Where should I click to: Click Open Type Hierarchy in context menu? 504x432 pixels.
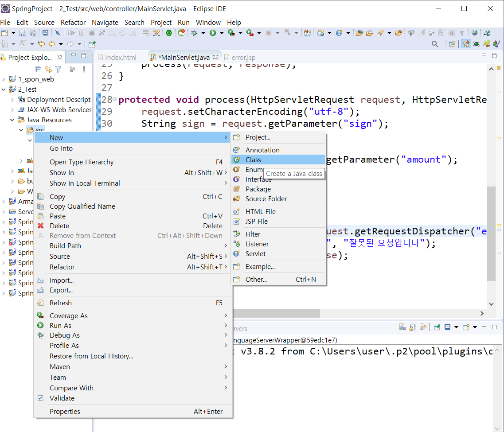coord(133,162)
